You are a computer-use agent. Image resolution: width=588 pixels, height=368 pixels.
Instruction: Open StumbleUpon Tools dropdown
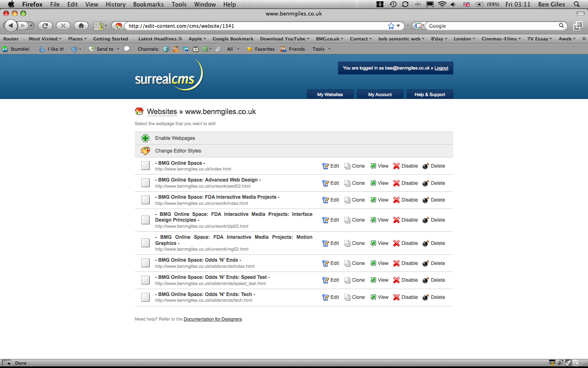point(321,49)
